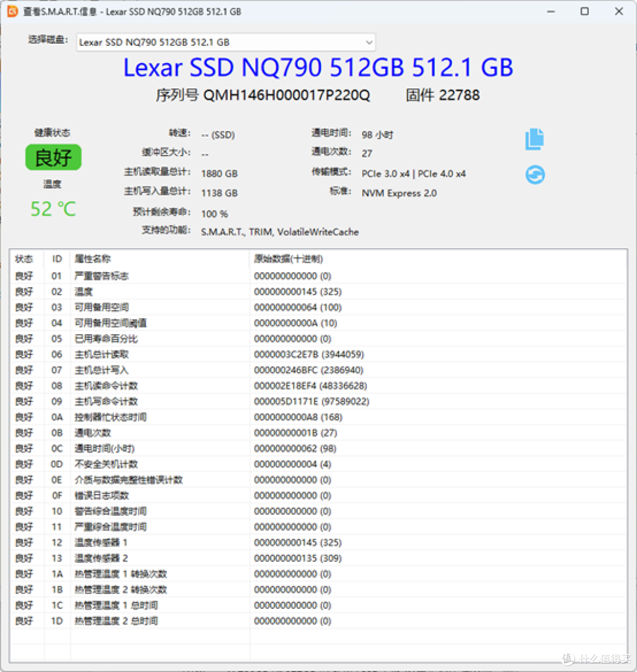Select row 05 已用寿命百分比
Viewport: 637px width, 672px height.
tap(318, 338)
